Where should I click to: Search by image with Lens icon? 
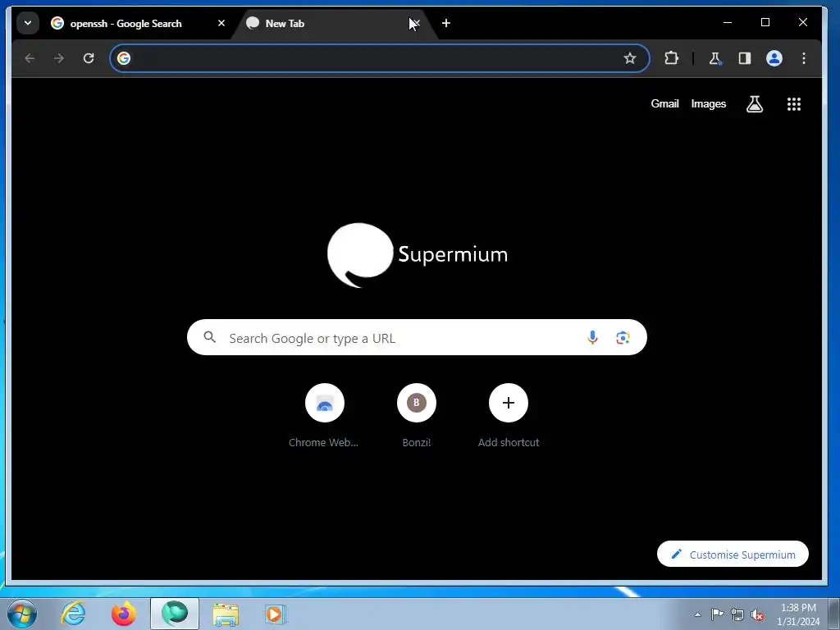coord(623,337)
